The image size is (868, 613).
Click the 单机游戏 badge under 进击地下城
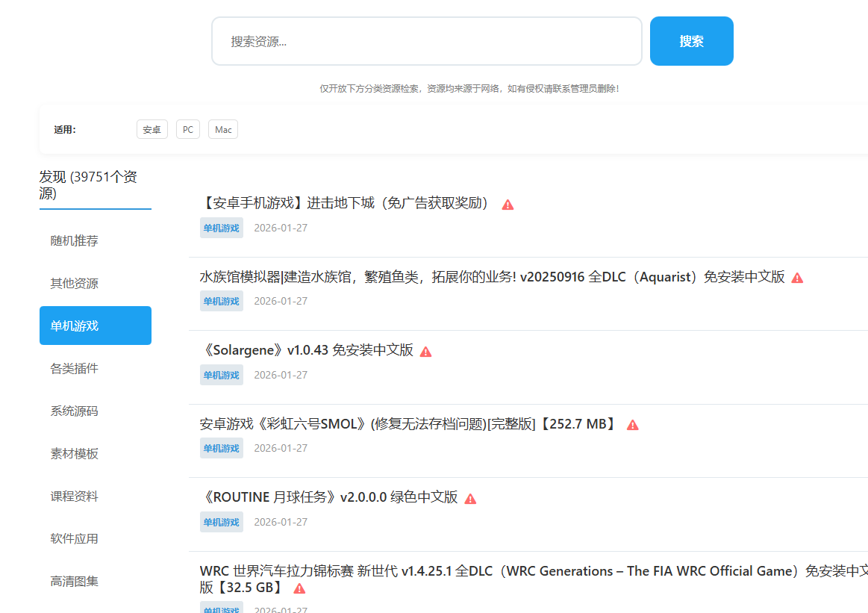(221, 228)
